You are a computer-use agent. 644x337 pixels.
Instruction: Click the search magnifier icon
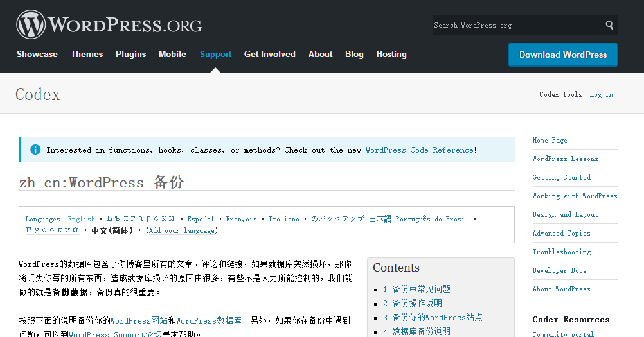coord(609,25)
